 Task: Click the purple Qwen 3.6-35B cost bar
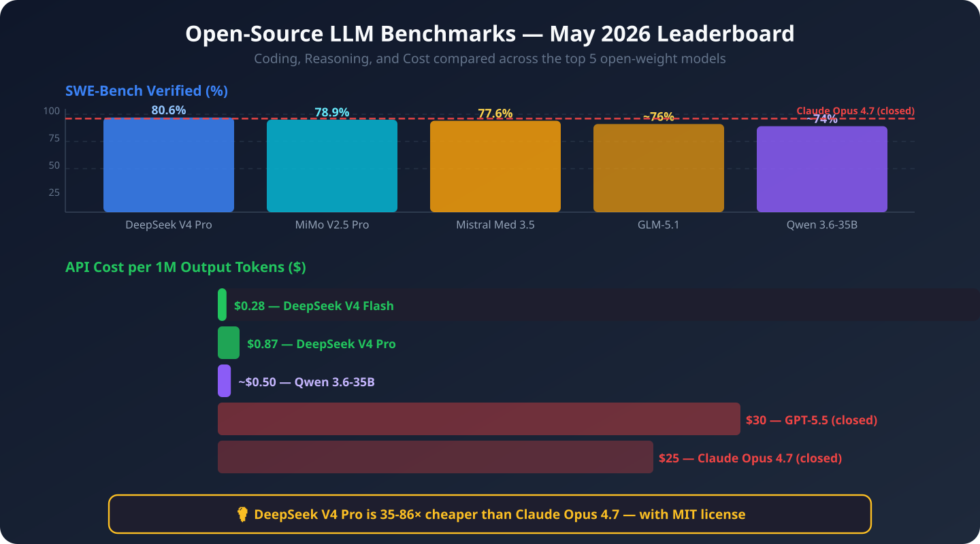pos(225,381)
